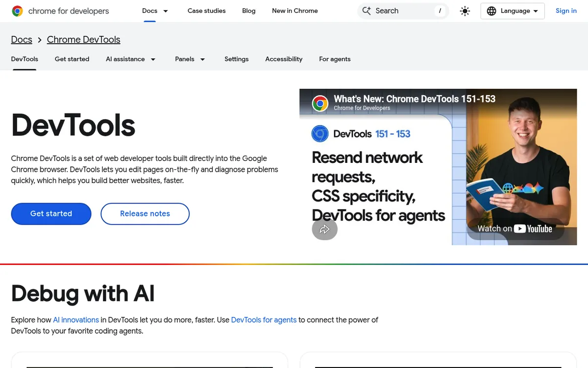Open the Language dropdown
This screenshot has width=588, height=368.
pyautogui.click(x=513, y=11)
